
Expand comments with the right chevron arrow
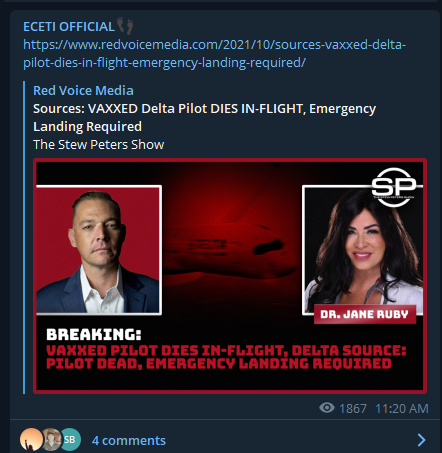pyautogui.click(x=421, y=440)
